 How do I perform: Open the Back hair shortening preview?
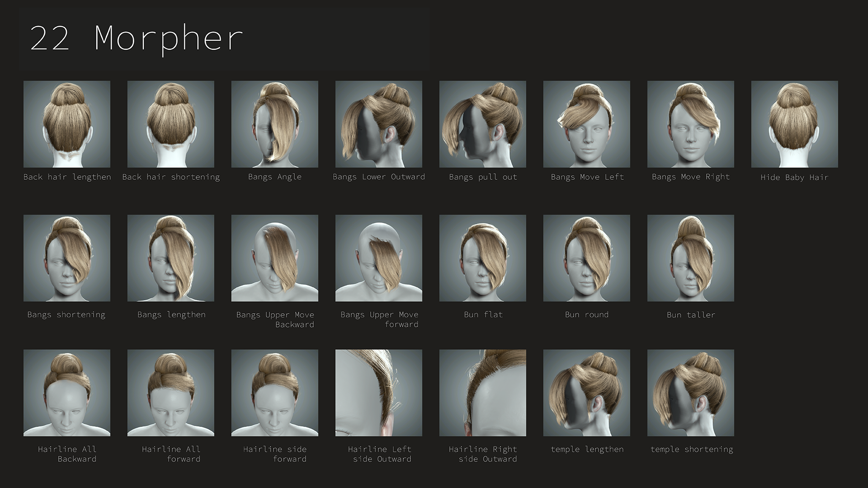point(171,124)
